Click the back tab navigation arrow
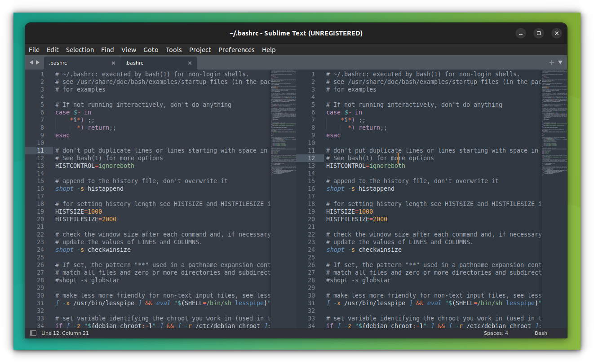Screen dimensions: 594x364 (31, 62)
